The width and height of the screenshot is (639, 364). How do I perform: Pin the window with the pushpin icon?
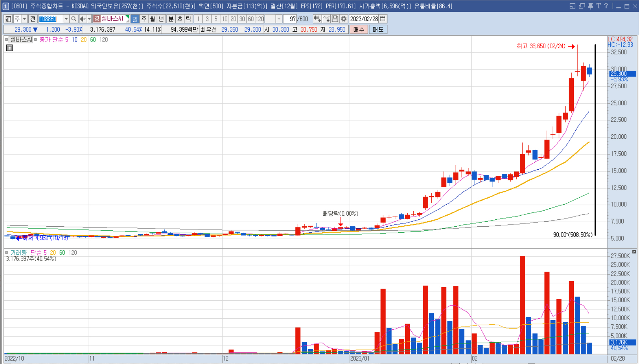[590, 6]
